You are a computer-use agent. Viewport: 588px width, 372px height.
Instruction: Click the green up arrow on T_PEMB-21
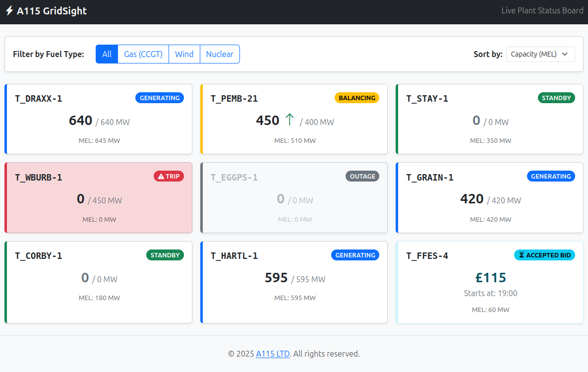(x=289, y=120)
